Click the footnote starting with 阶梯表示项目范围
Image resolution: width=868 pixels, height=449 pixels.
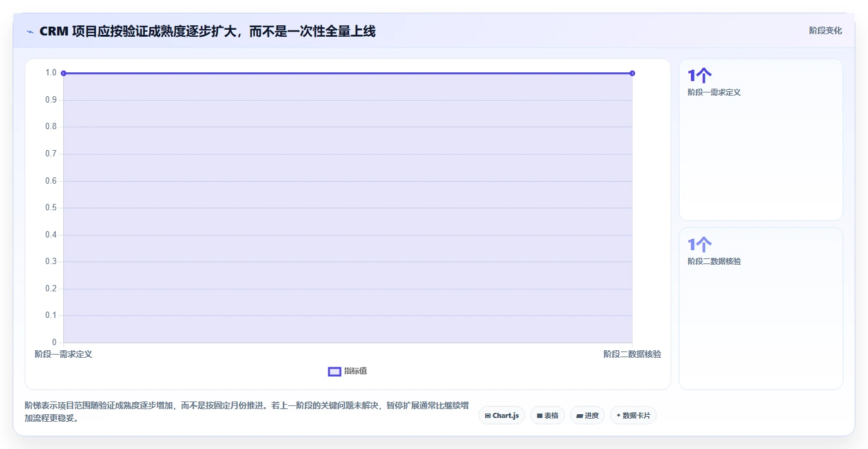point(247,412)
